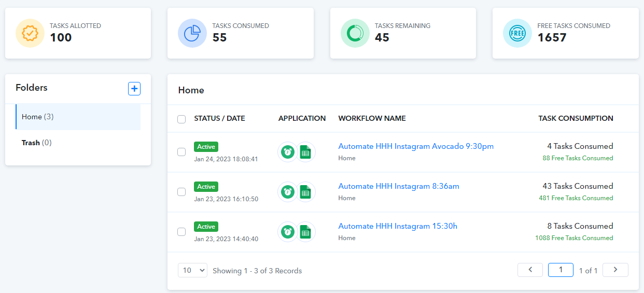Image resolution: width=644 pixels, height=293 pixels.
Task: Click the 88 Free Tasks Consumed text
Action: pos(578,158)
